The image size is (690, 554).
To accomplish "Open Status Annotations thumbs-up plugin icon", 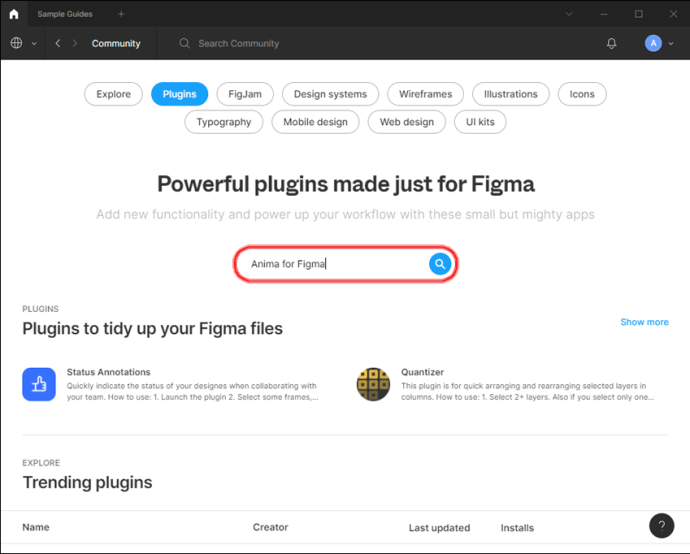I will pos(39,384).
